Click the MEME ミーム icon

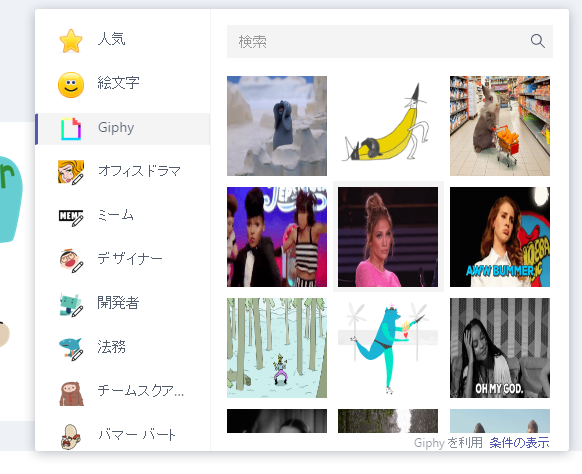[x=71, y=217]
